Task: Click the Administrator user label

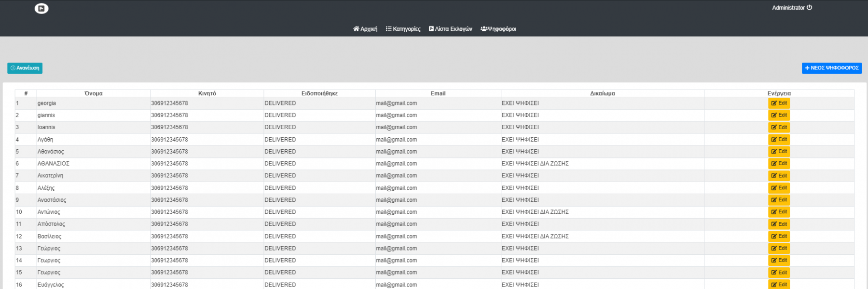Action: click(788, 8)
